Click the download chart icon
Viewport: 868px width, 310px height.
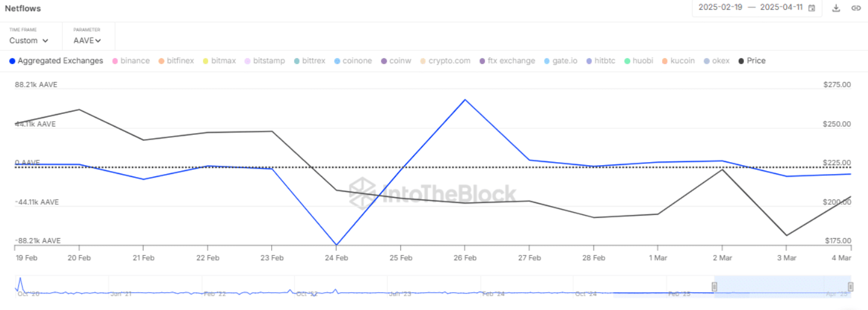[x=836, y=8]
